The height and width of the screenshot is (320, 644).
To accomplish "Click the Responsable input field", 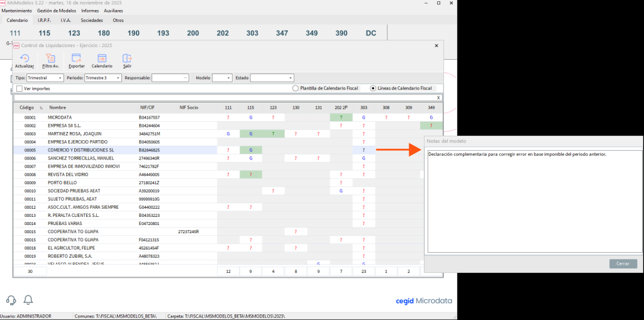I will [x=170, y=78].
